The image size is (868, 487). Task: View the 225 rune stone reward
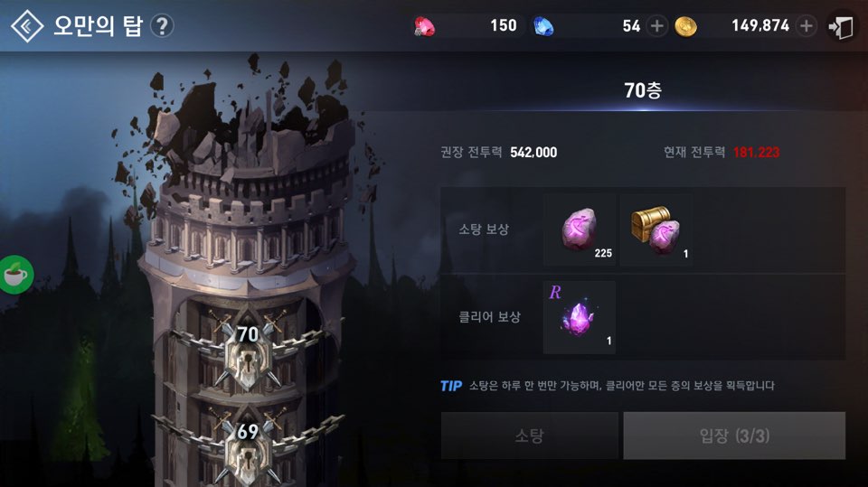point(579,229)
